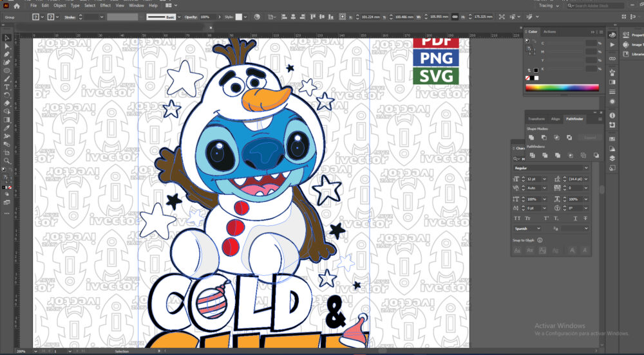
Task: Toggle Underline text style
Action: tap(575, 219)
